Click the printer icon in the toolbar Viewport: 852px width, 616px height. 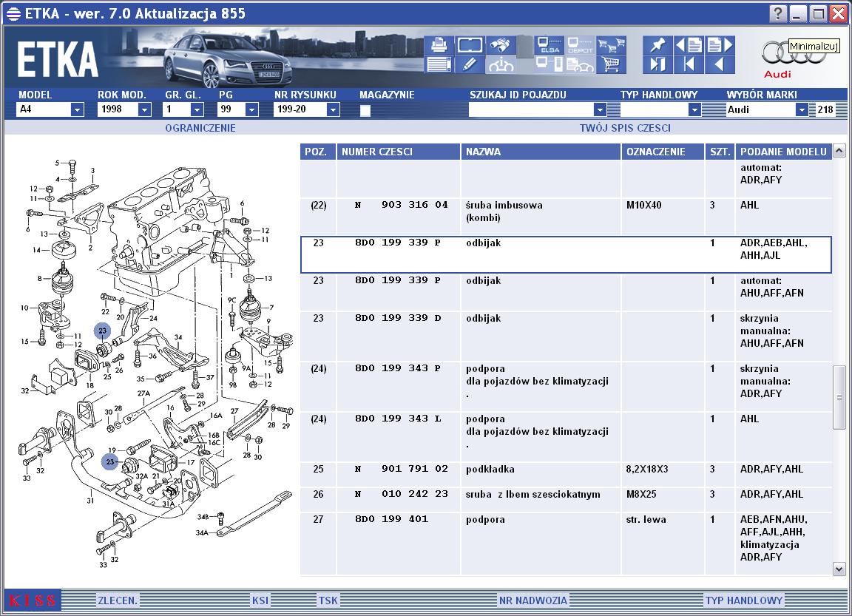click(438, 45)
